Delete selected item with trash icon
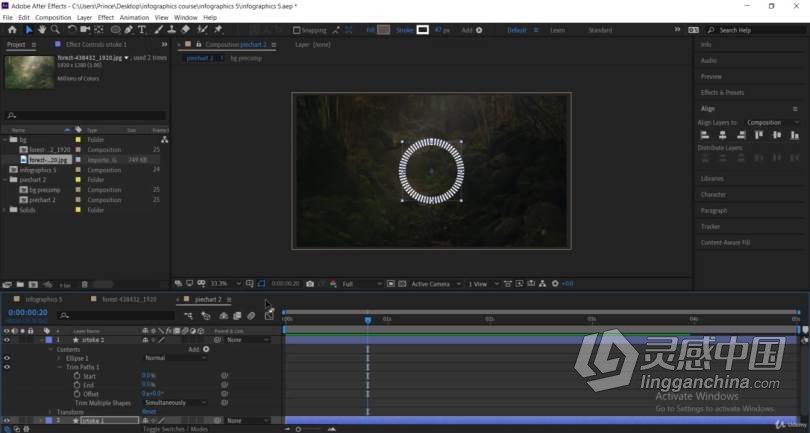The width and height of the screenshot is (810, 433). click(x=85, y=285)
